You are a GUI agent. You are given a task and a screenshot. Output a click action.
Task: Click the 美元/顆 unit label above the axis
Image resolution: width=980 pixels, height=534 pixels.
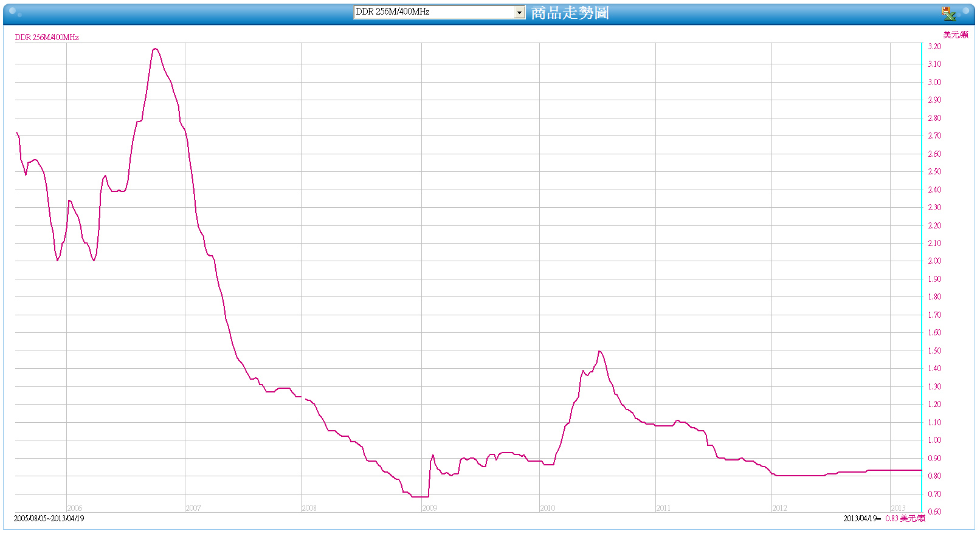pos(956,35)
